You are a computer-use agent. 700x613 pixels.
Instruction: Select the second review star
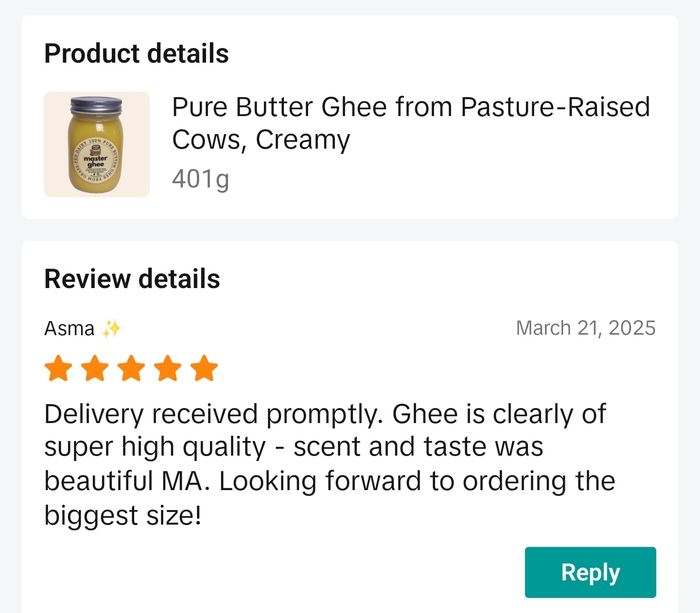[95, 368]
